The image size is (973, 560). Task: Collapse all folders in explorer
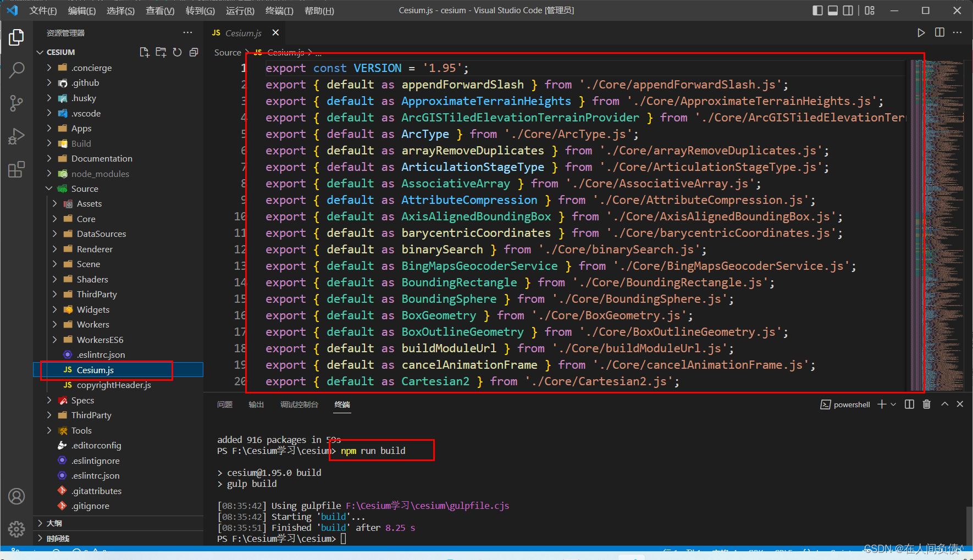pyautogui.click(x=194, y=52)
